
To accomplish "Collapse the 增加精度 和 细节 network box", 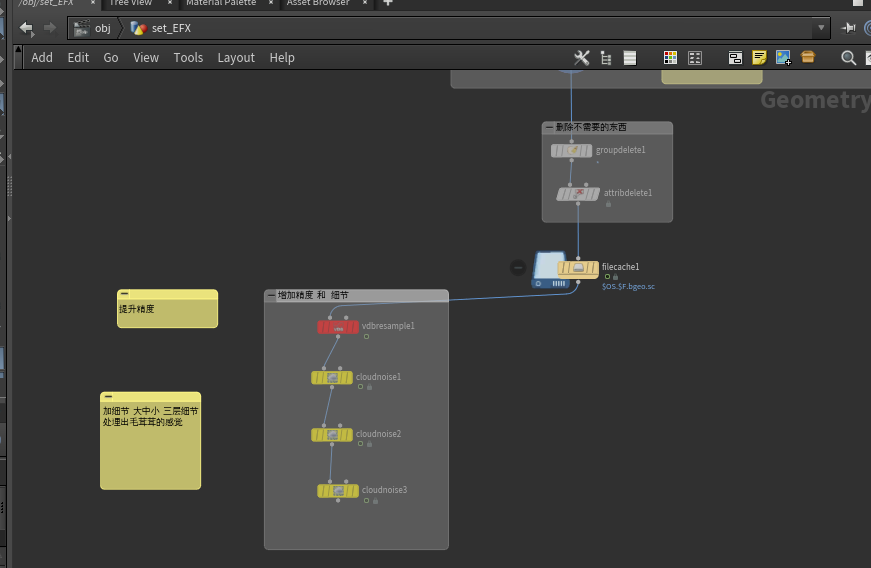I will [271, 295].
